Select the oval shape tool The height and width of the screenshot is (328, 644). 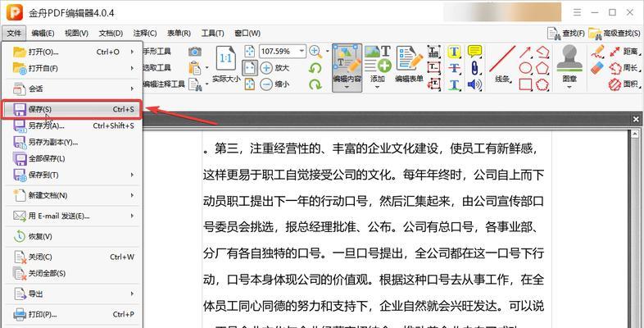point(525,68)
